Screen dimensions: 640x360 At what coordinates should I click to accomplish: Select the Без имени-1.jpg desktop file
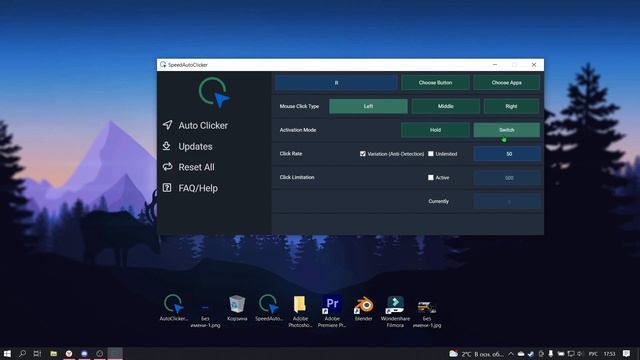[x=427, y=313]
